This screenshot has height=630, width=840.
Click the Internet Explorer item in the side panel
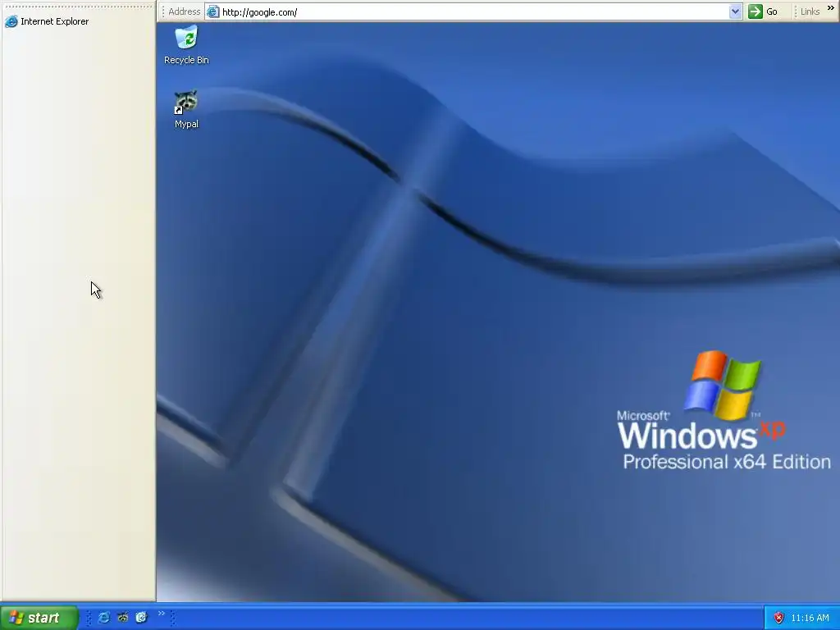tap(47, 21)
